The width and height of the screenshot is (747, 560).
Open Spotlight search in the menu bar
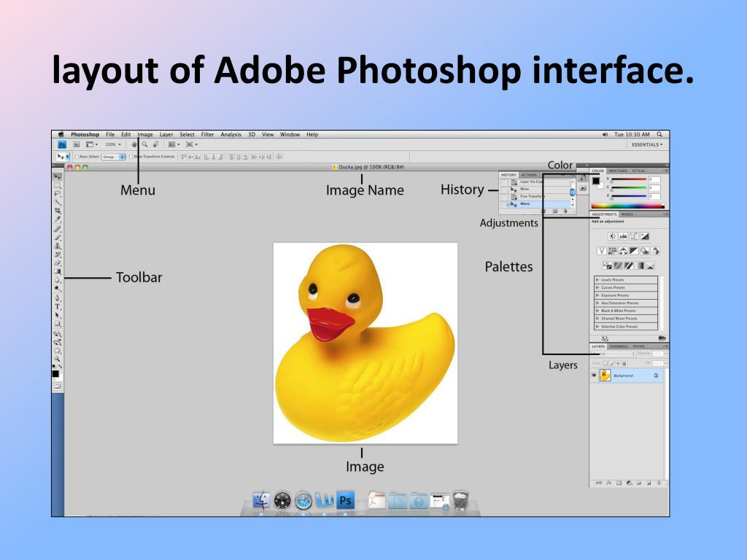[x=659, y=134]
